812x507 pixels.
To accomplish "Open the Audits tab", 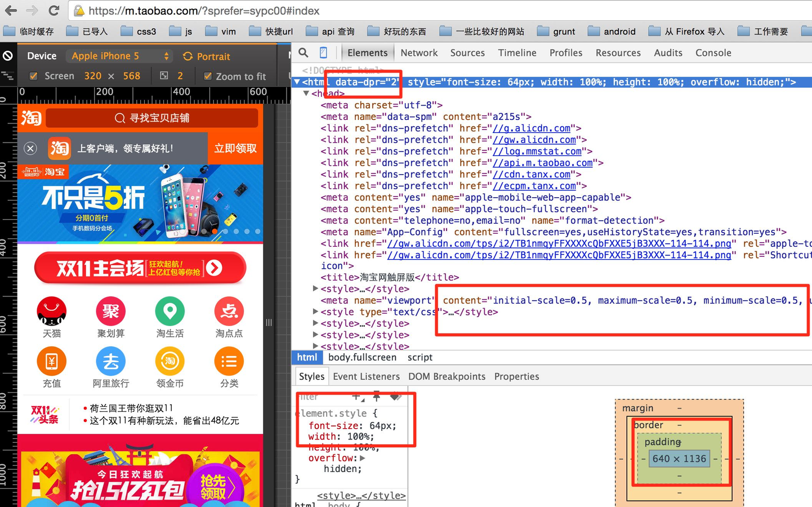I will [x=668, y=52].
